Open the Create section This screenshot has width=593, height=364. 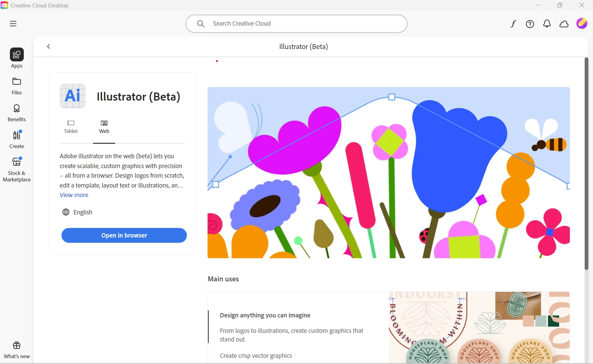17,140
